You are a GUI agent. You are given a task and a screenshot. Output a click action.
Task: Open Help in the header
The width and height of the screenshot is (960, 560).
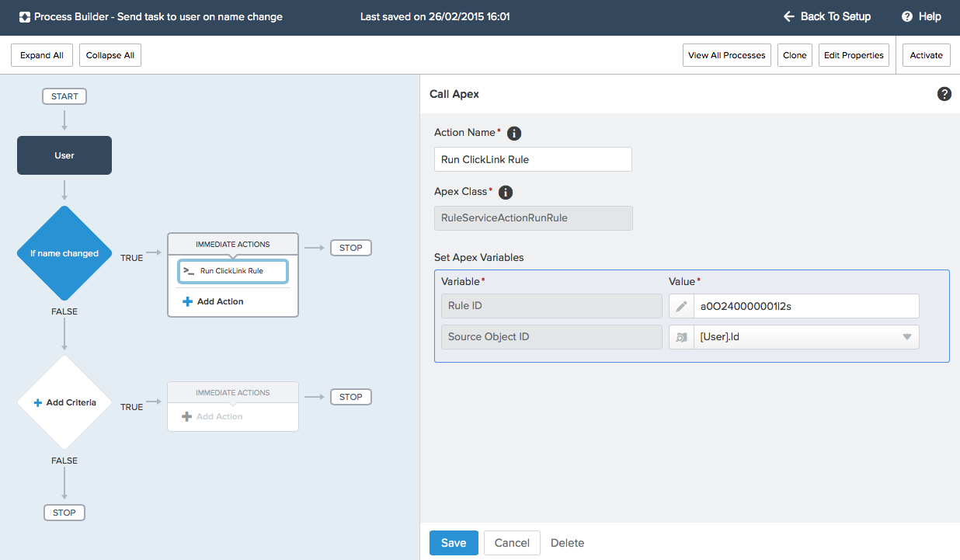(921, 16)
